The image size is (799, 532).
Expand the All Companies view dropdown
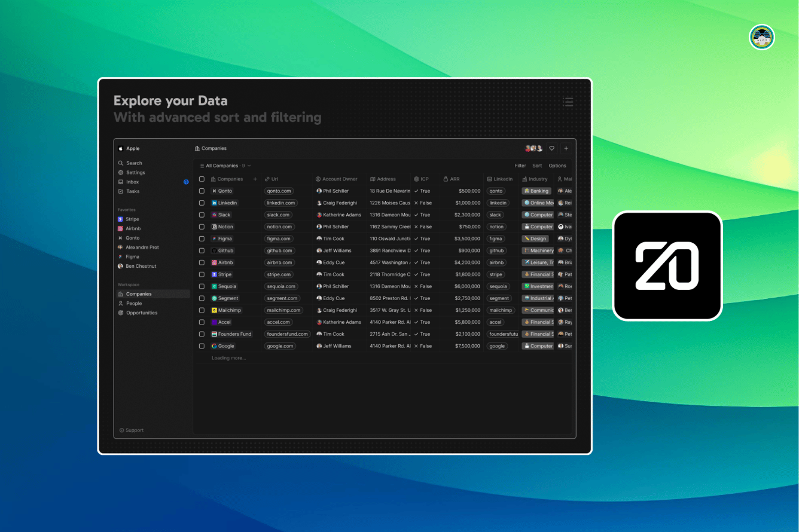(225, 166)
